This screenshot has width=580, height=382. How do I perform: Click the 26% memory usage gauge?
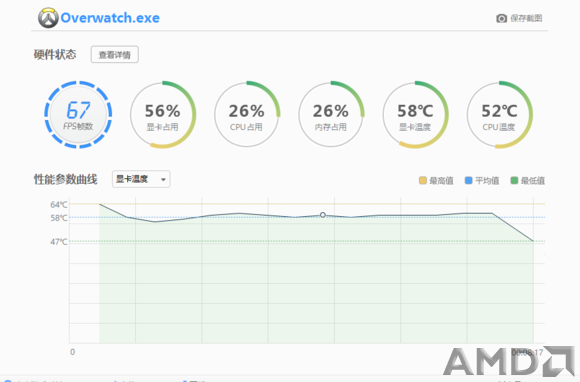[331, 115]
